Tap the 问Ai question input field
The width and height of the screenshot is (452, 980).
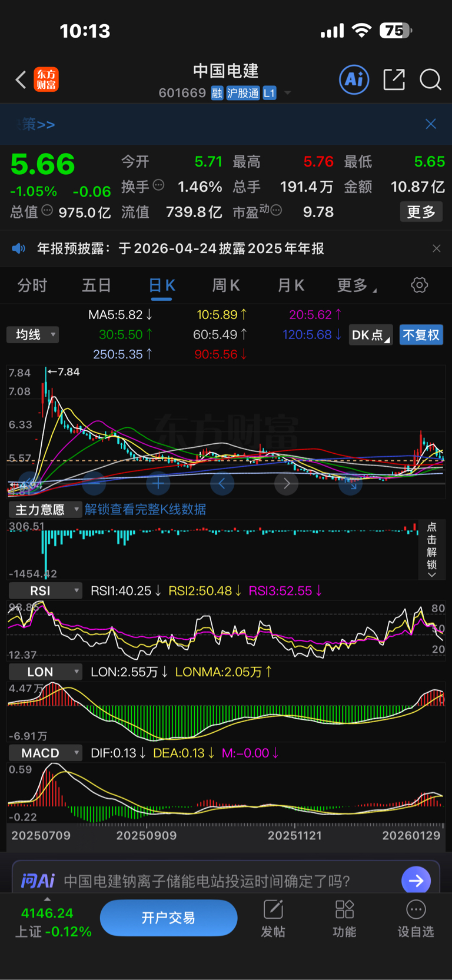coord(207,881)
